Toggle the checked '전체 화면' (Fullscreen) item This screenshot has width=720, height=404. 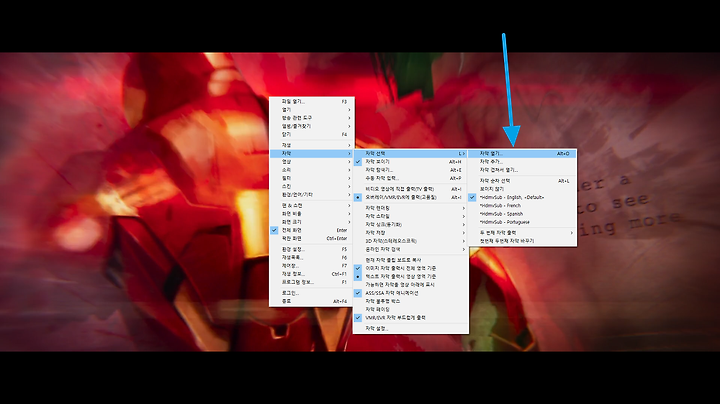tap(311, 230)
